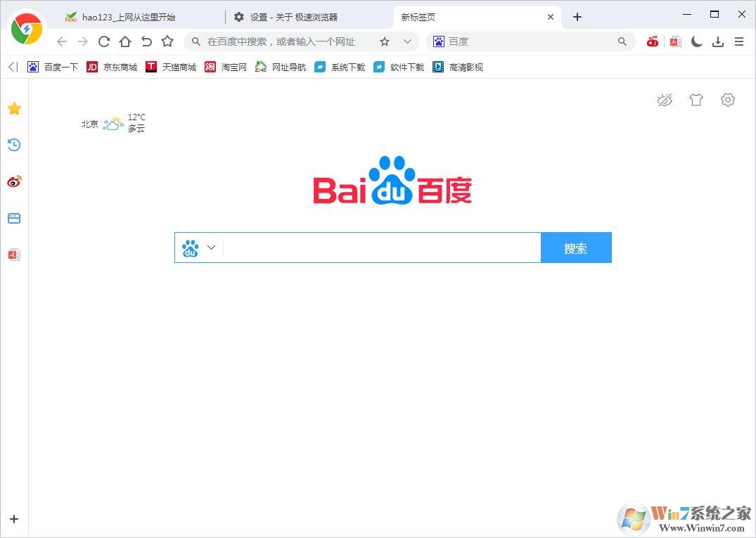Click the Baidu logo on the page
The image size is (756, 538).
click(392, 181)
